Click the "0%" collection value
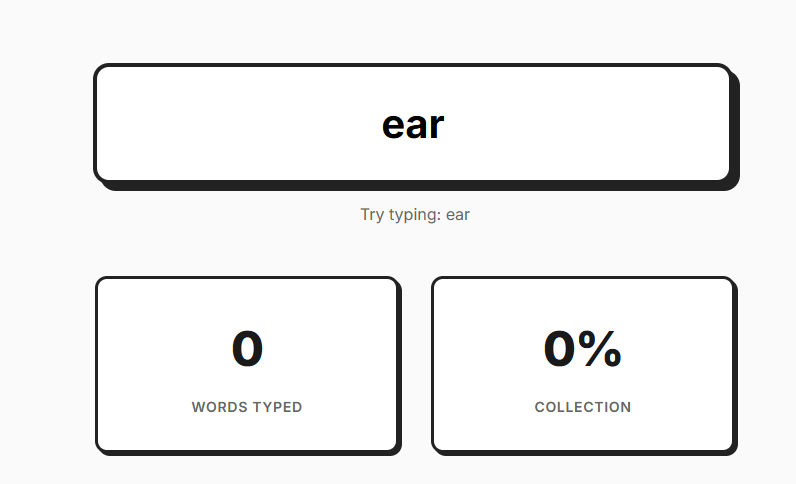796x484 pixels. coord(583,348)
